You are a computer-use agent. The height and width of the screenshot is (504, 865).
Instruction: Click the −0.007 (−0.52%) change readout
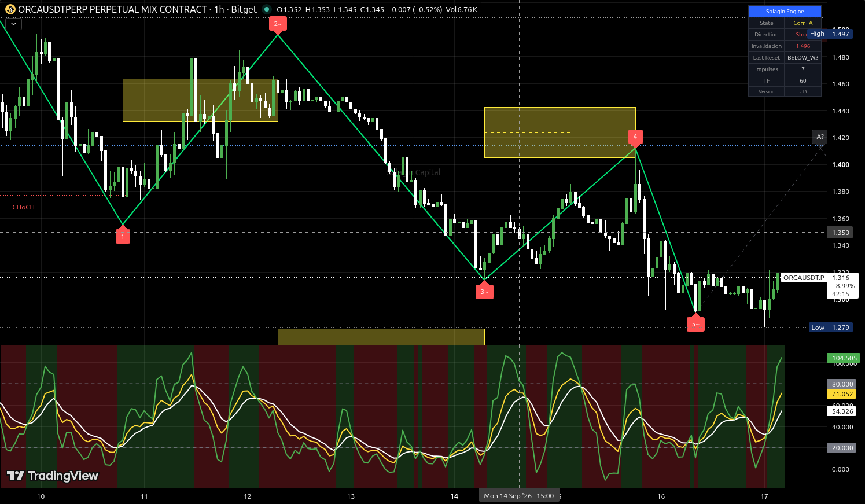pyautogui.click(x=414, y=10)
